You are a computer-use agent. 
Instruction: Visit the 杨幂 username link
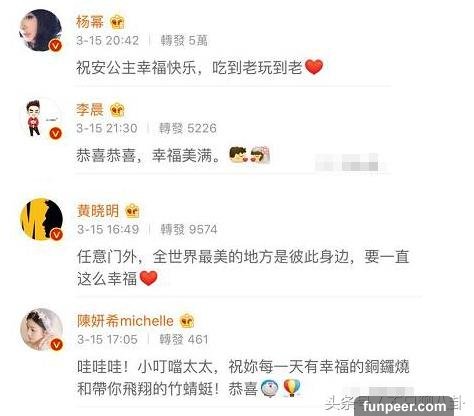click(90, 22)
